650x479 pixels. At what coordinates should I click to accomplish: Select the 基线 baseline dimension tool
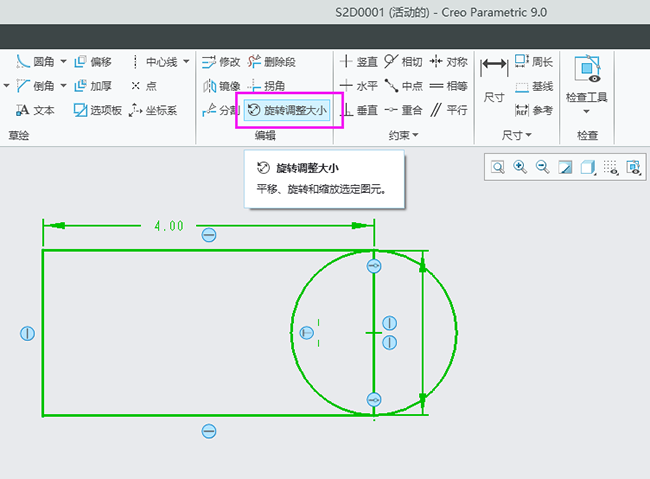tap(534, 86)
